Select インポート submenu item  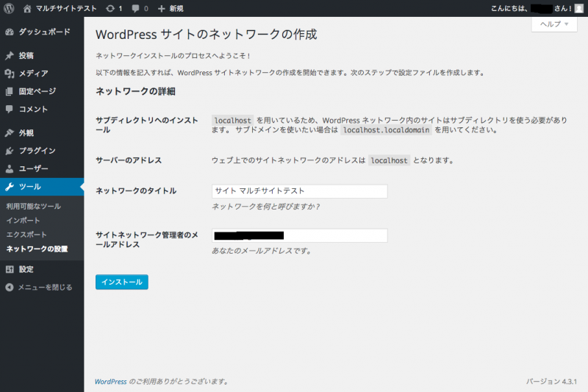pyautogui.click(x=23, y=221)
